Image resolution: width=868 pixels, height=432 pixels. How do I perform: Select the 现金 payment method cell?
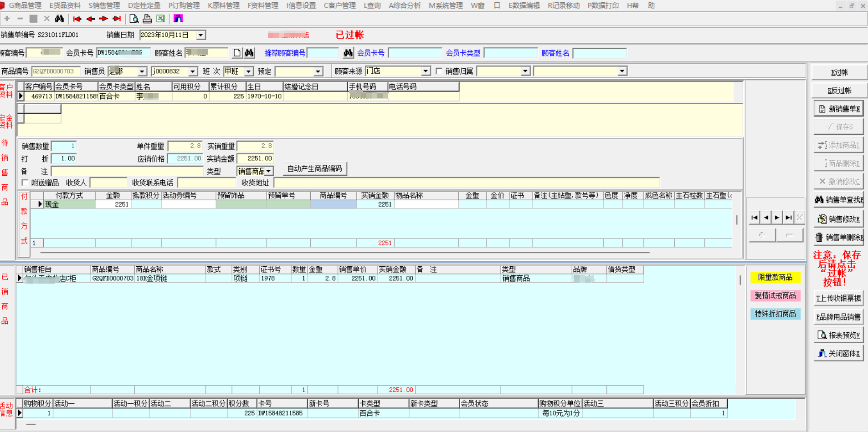point(69,204)
